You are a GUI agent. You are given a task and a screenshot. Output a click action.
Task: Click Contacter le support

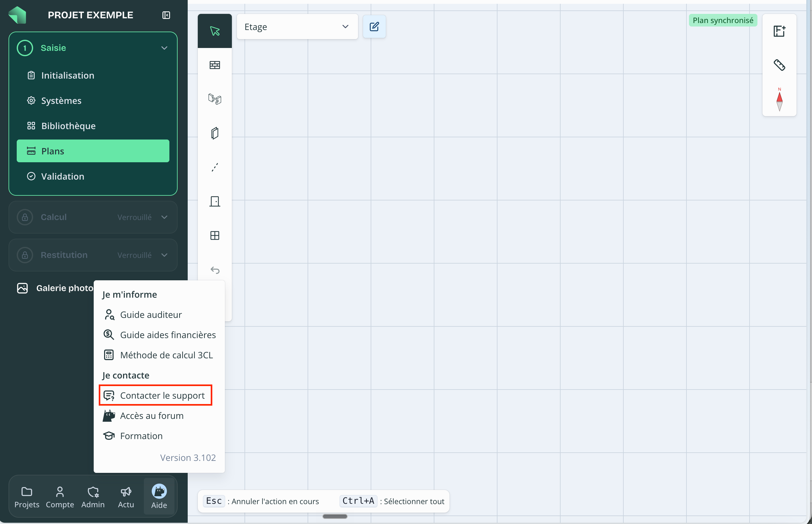click(x=156, y=396)
